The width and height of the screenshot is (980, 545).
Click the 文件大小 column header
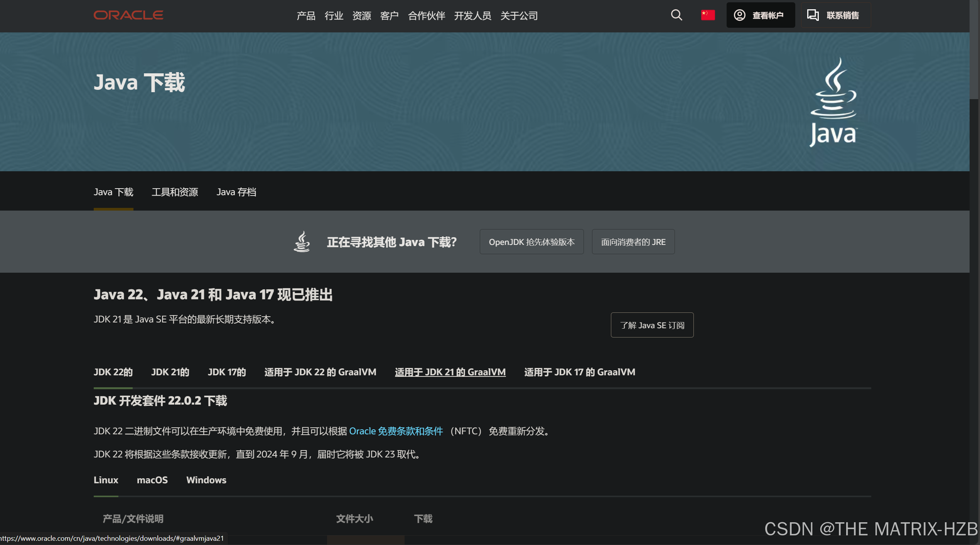(x=354, y=519)
